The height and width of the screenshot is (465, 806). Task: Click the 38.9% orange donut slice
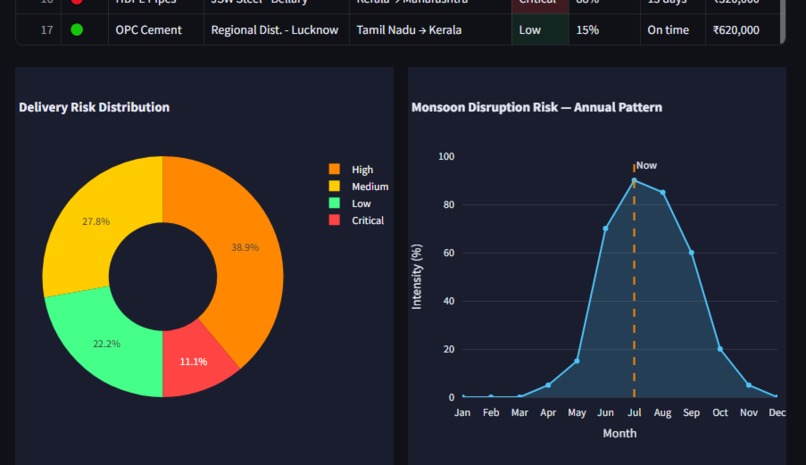coord(245,247)
